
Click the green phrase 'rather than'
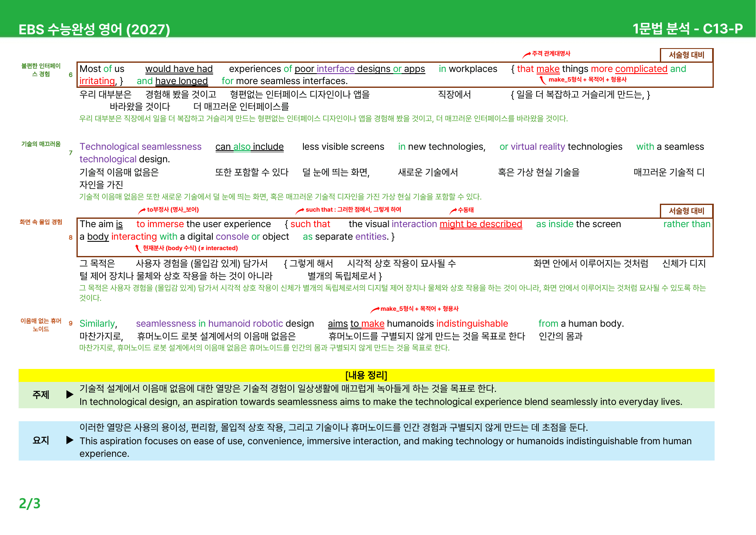(x=687, y=224)
